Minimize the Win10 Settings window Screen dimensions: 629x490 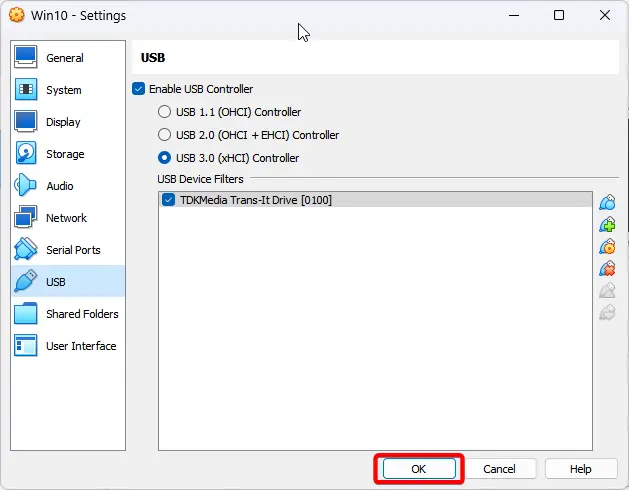pos(514,15)
